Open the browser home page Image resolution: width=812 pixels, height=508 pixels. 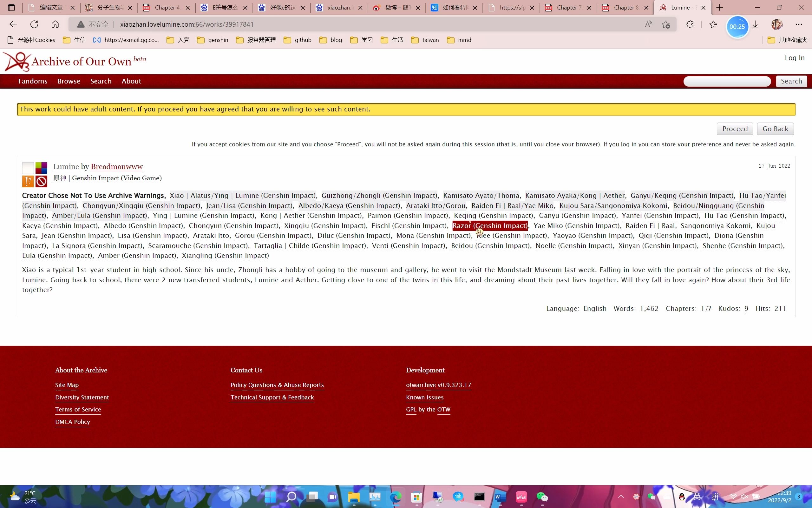coord(55,24)
